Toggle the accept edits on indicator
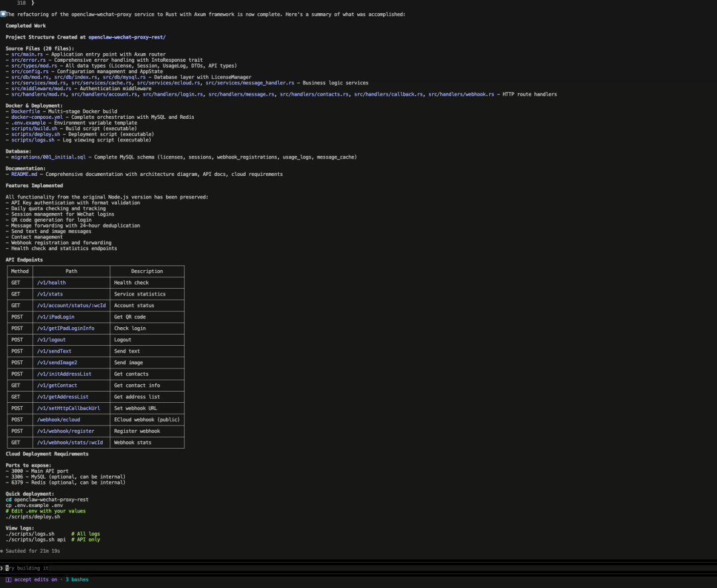The height and width of the screenshot is (588, 717). (32, 579)
